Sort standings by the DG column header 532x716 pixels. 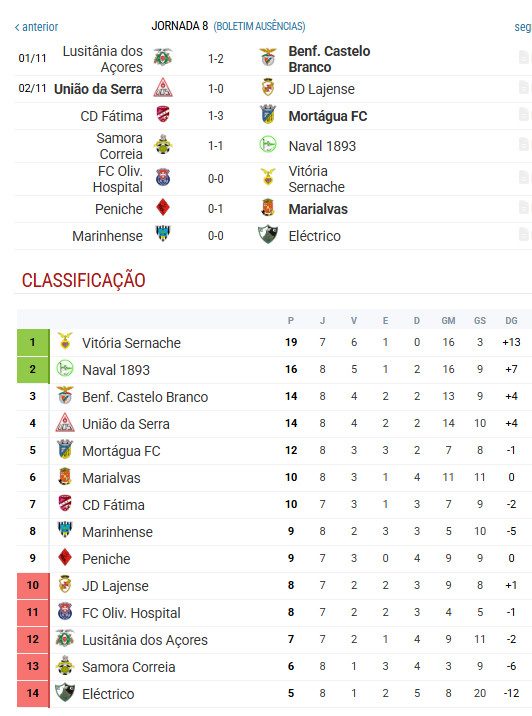(511, 321)
